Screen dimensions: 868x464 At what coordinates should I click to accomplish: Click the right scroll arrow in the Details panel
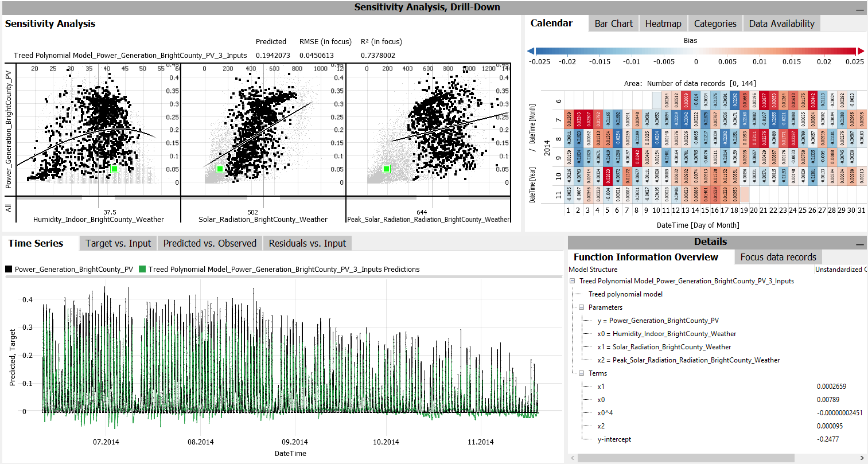point(862,458)
